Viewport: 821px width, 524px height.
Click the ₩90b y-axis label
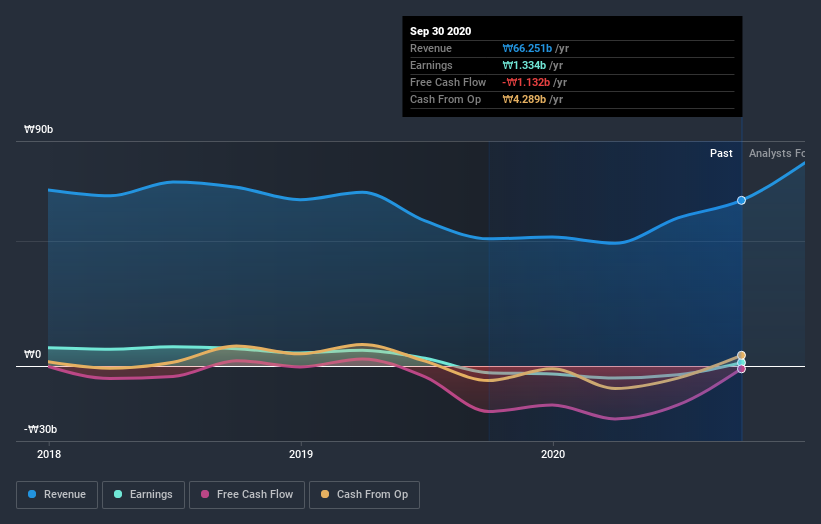click(x=38, y=129)
